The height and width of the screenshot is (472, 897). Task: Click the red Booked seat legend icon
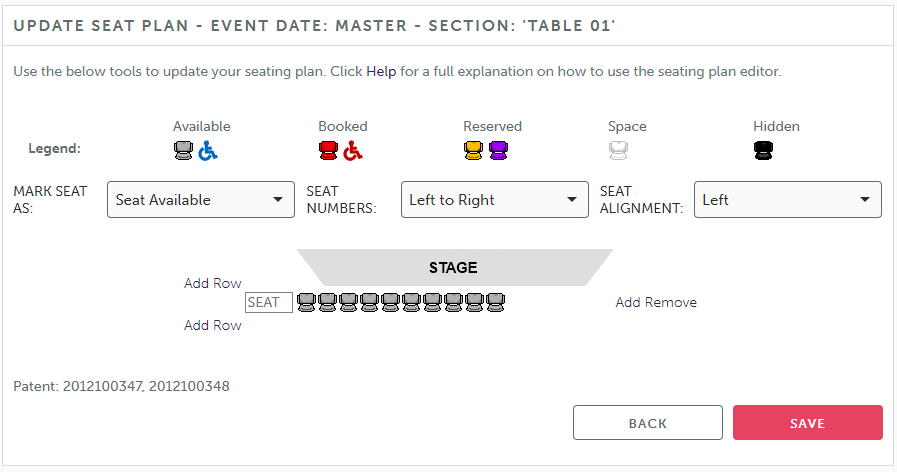point(328,150)
